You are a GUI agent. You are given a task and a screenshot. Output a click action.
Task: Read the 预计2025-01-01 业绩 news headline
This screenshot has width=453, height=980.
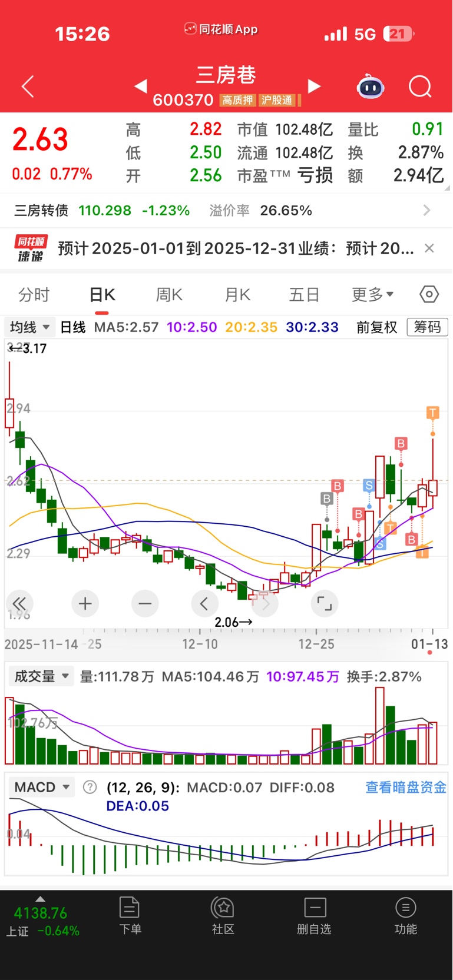(236, 248)
